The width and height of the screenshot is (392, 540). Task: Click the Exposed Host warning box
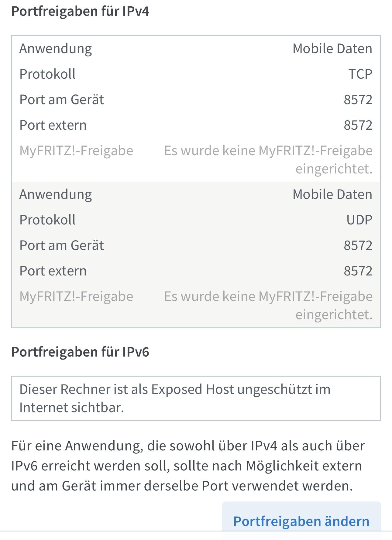point(196,398)
